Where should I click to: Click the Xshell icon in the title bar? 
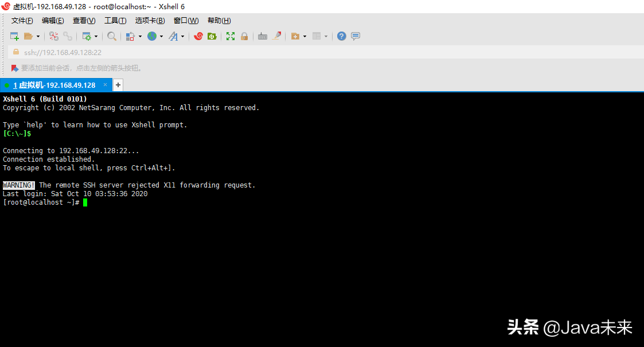click(x=6, y=6)
